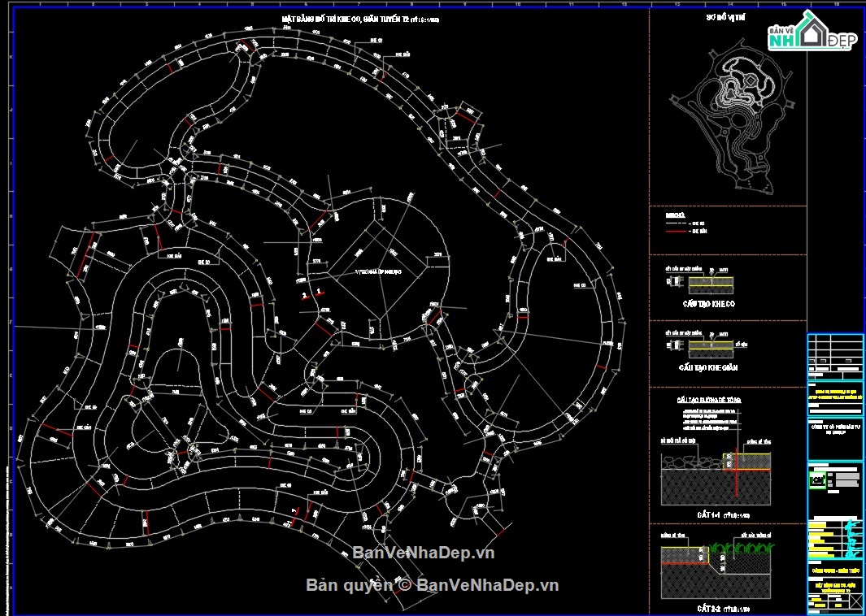Click the 'CẤU TẠO ĐƯỜNG BÊ TÔNG' underlined heading
The image size is (866, 616).
(709, 401)
